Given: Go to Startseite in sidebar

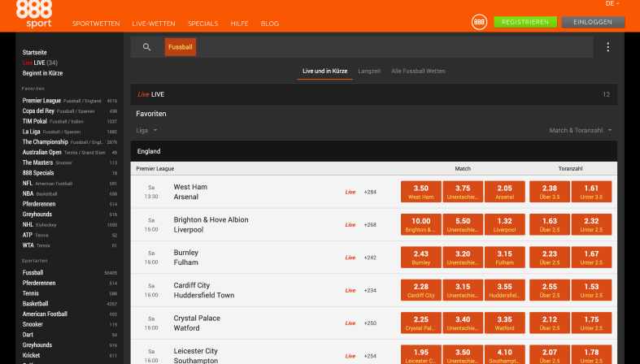Looking at the screenshot, I should coord(35,53).
